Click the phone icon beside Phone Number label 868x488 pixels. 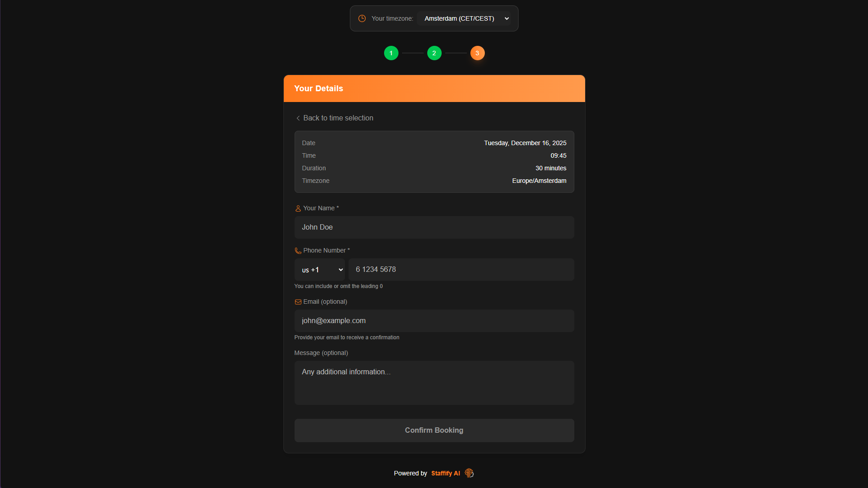[298, 251]
